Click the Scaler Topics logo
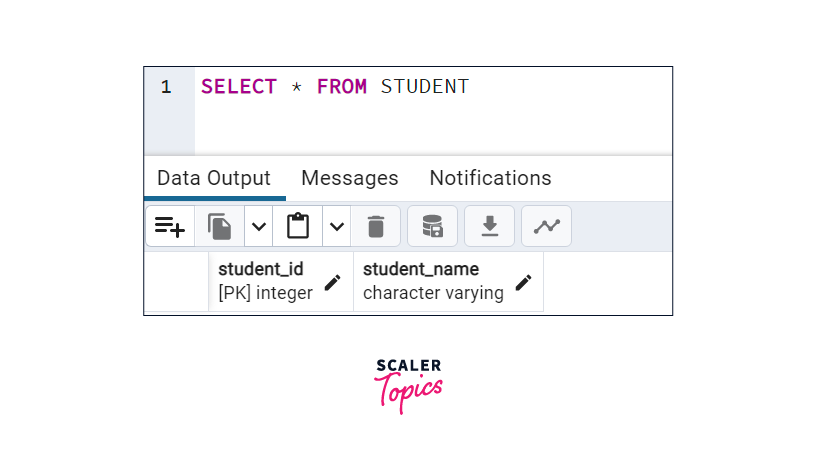This screenshot has height=462, width=817. (x=408, y=384)
